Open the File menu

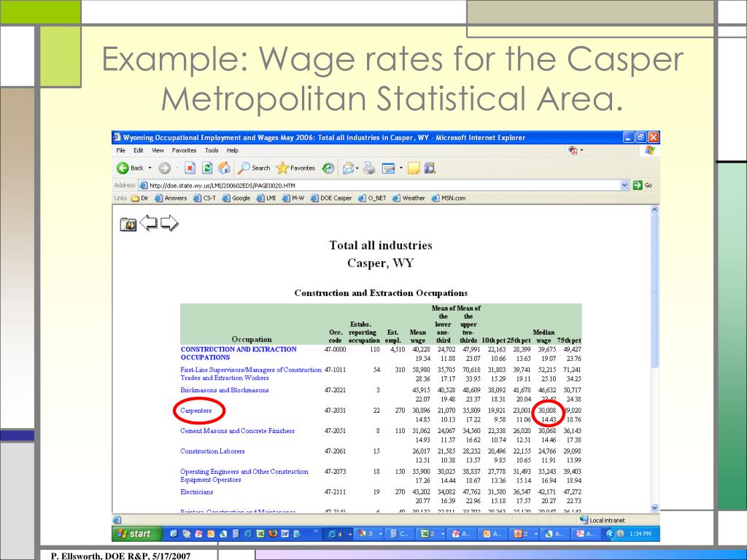[x=121, y=150]
